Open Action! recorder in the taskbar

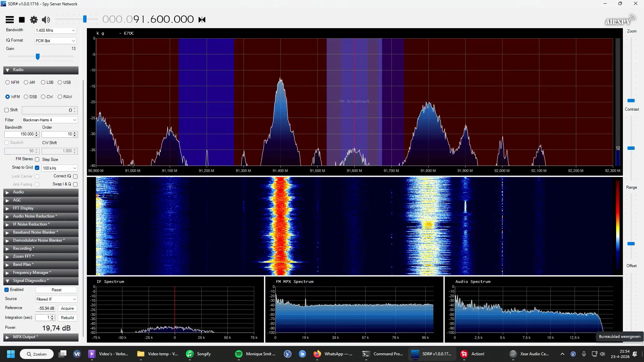point(473,354)
